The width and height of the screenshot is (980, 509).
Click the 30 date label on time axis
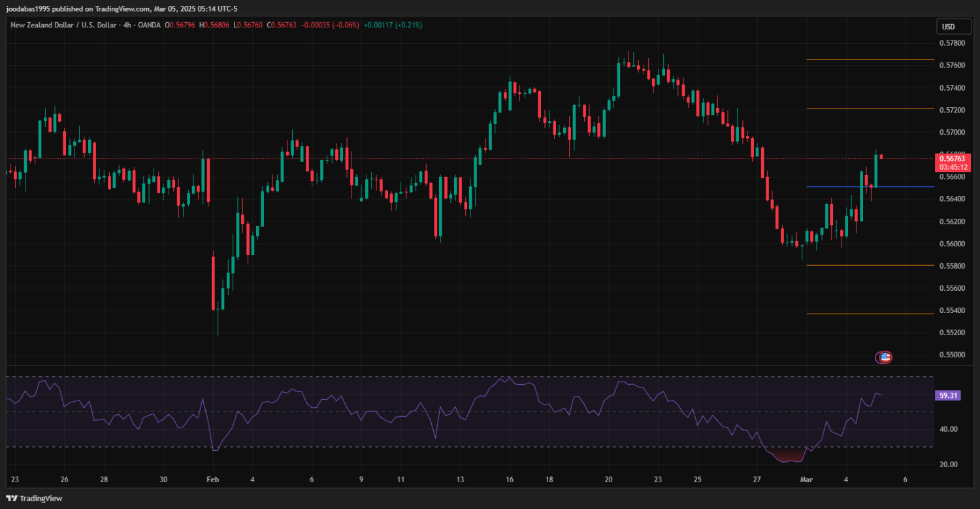point(163,479)
